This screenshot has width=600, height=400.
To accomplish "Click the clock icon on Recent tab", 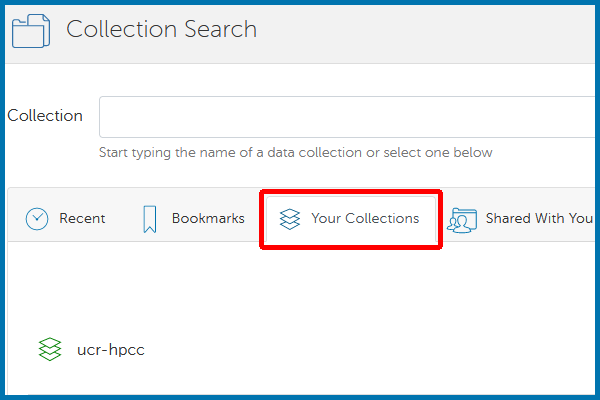I will click(x=37, y=219).
